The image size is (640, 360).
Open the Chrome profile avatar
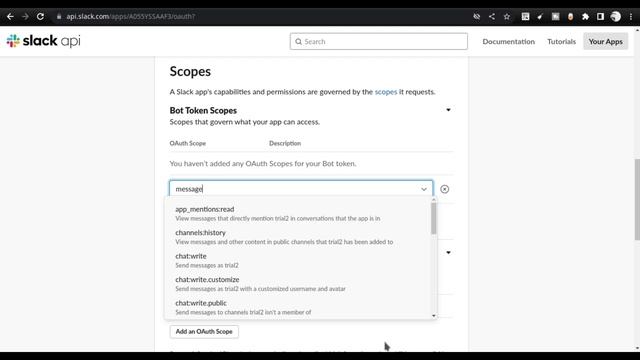click(616, 17)
